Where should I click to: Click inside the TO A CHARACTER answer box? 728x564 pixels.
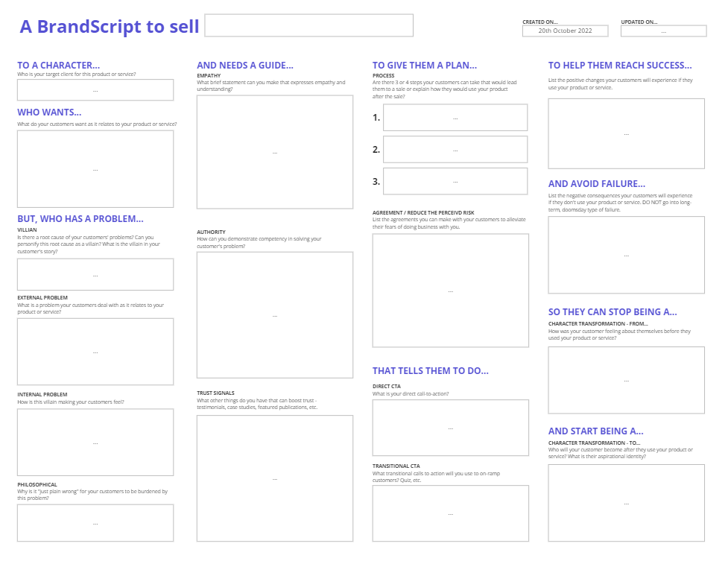pyautogui.click(x=95, y=89)
